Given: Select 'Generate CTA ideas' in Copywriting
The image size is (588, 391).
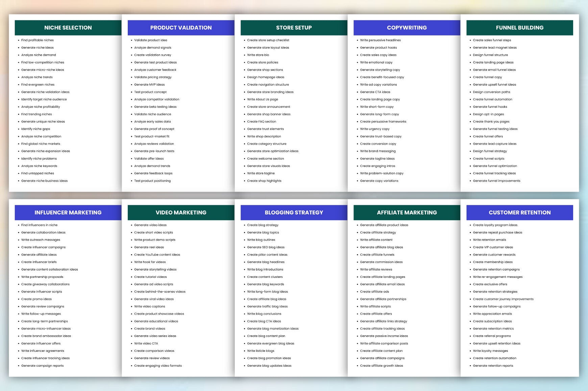Looking at the screenshot, I should coord(375,92).
